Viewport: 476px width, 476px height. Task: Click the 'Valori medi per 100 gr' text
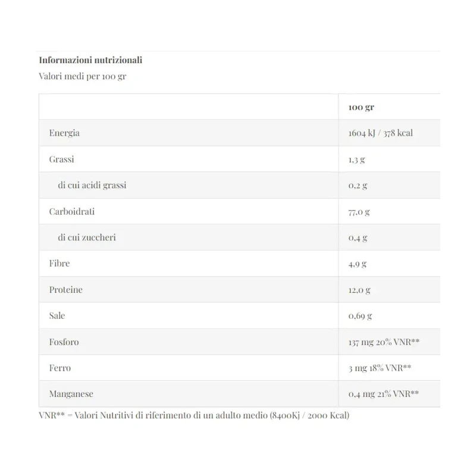click(x=82, y=77)
